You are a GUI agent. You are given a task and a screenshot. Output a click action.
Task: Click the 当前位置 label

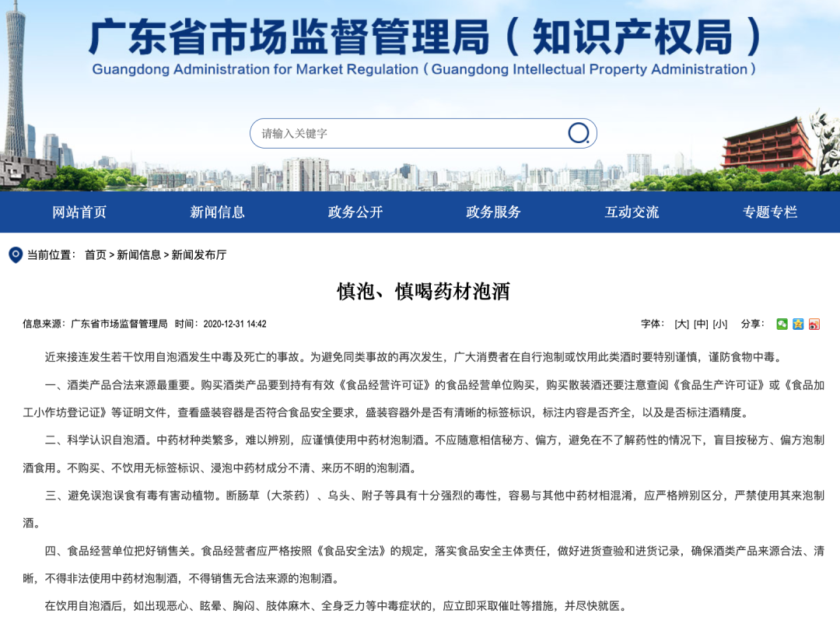pos(51,254)
